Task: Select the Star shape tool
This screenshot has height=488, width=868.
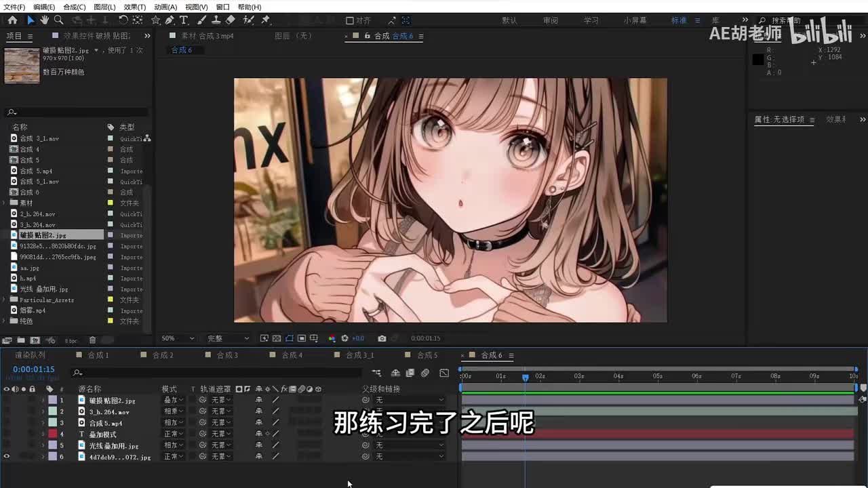Action: click(156, 20)
